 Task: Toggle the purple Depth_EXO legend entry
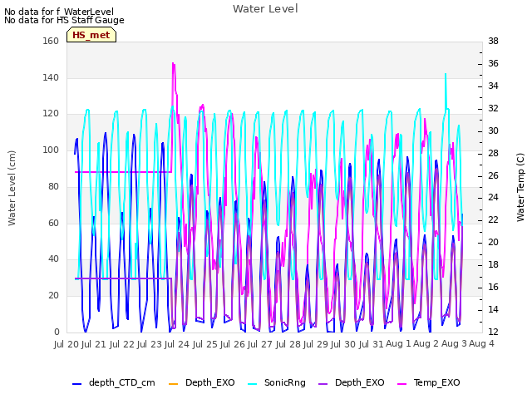click(x=351, y=382)
